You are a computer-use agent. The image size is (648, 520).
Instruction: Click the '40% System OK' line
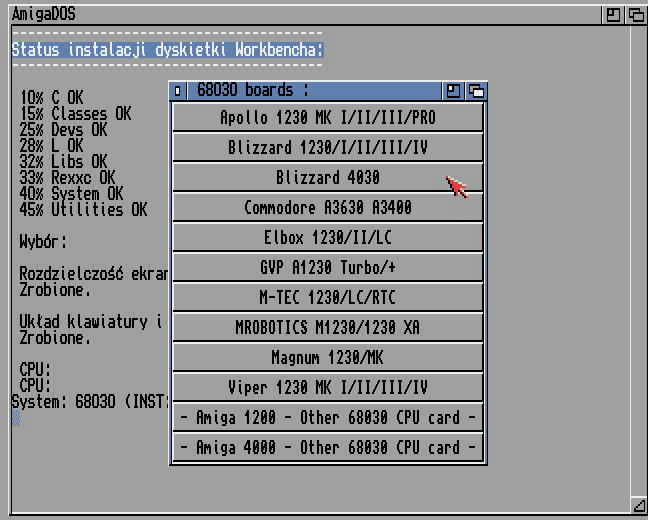pyautogui.click(x=71, y=193)
